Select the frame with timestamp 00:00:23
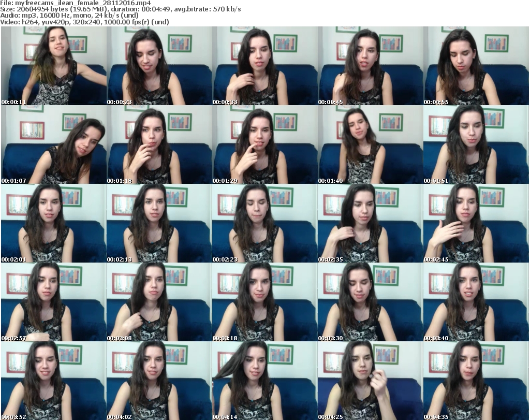 [159, 66]
